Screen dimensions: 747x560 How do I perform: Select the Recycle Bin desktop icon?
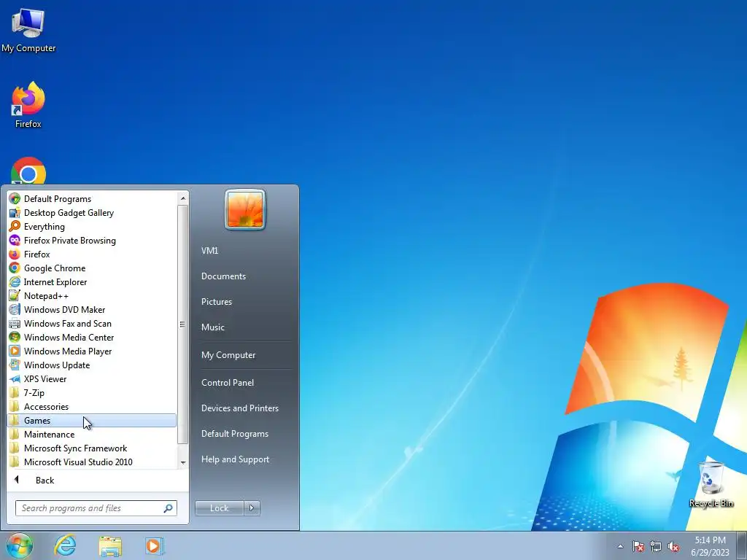pos(711,484)
